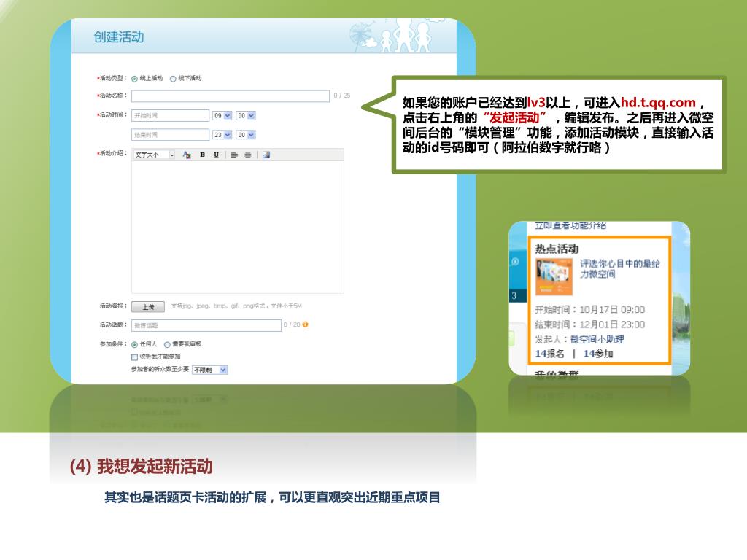
Task: Toggle bold formatting in the editor
Action: (x=203, y=155)
